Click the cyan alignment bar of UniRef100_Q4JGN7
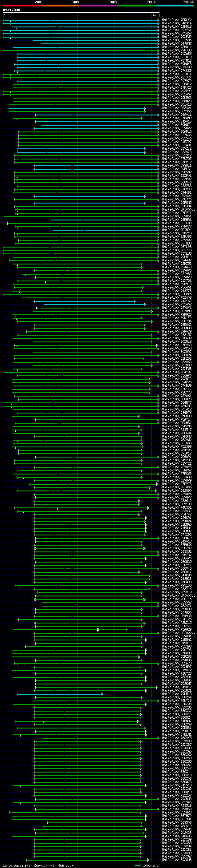Screen dimensions: 197x868 [x=100, y=44]
